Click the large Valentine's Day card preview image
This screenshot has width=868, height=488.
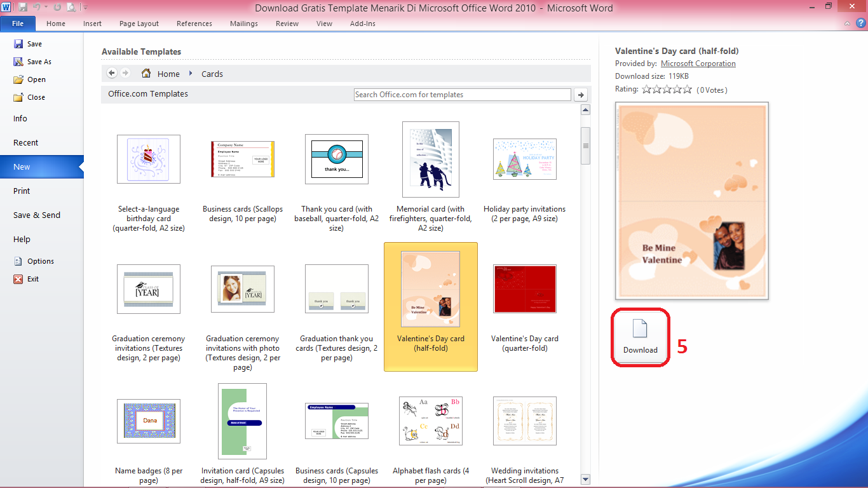692,201
